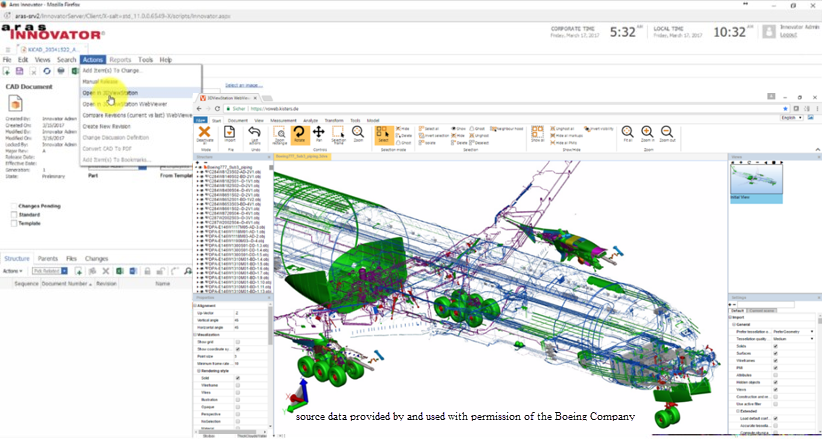Click Invert visibility in the Show/Hide group
The height and width of the screenshot is (439, 822).
599,129
